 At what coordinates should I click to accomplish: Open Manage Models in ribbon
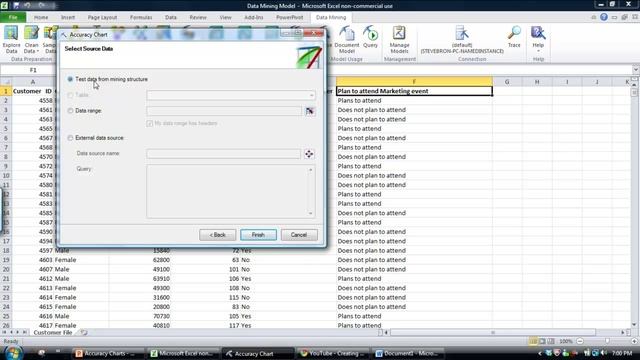399,39
